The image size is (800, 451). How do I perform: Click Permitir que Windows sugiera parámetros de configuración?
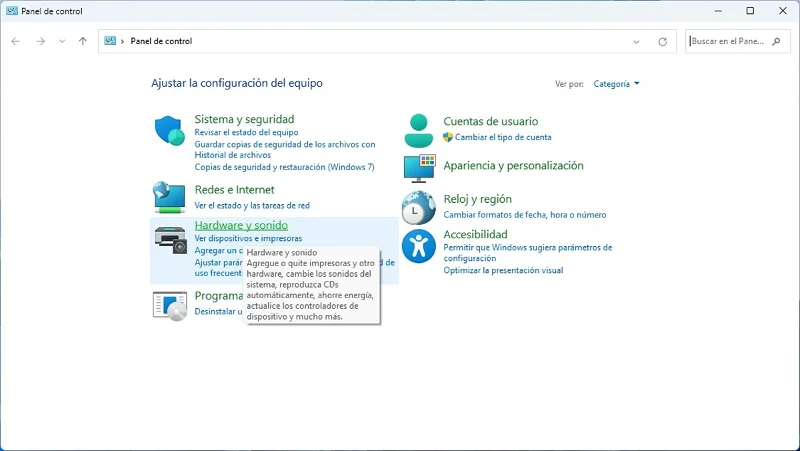(x=528, y=253)
